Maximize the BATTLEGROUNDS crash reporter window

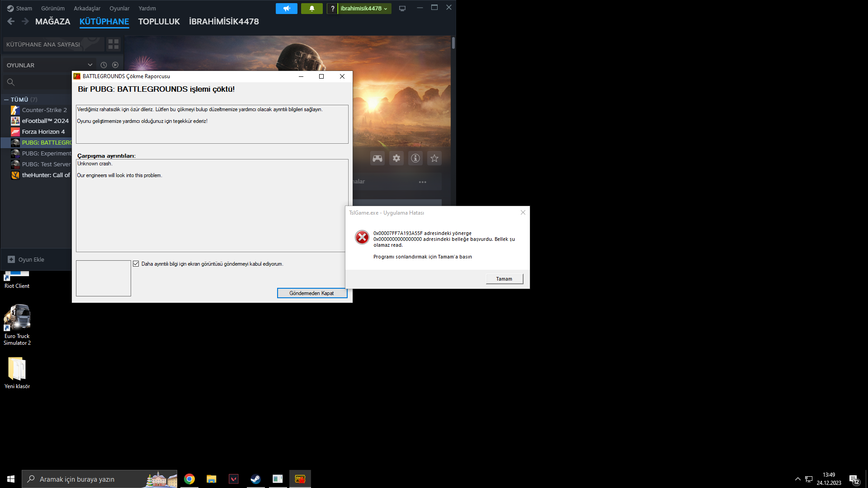321,76
